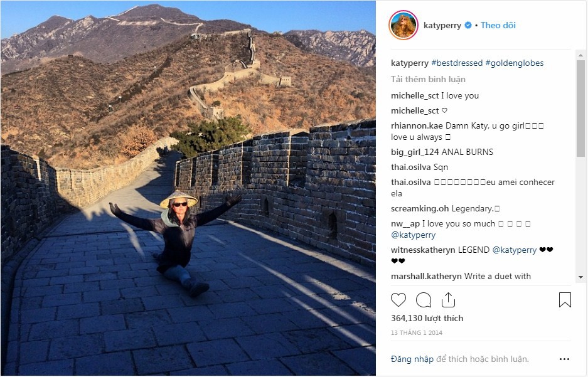Image resolution: width=588 pixels, height=377 pixels.
Task: Open the #goldenglobes hashtag
Action: [514, 63]
